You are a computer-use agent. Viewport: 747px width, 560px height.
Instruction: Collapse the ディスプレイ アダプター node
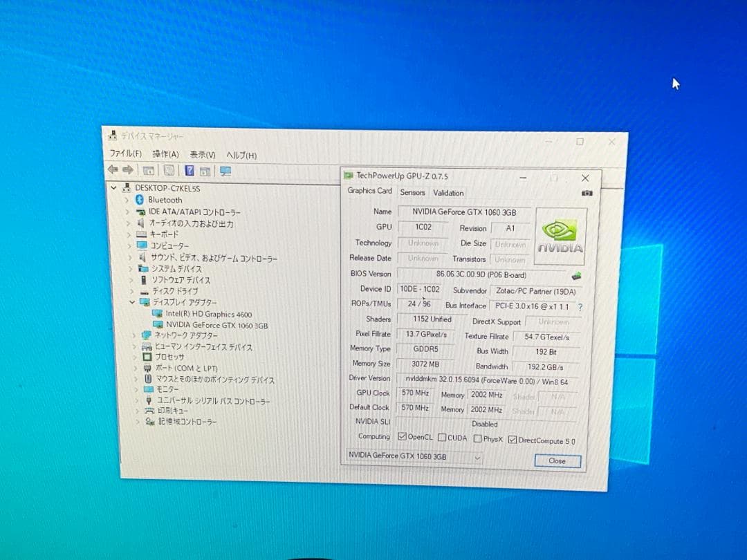(x=132, y=302)
